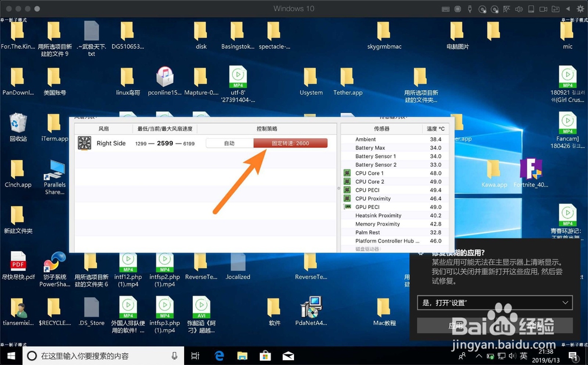
Task: Click the 风扇 column header
Action: 103,129
